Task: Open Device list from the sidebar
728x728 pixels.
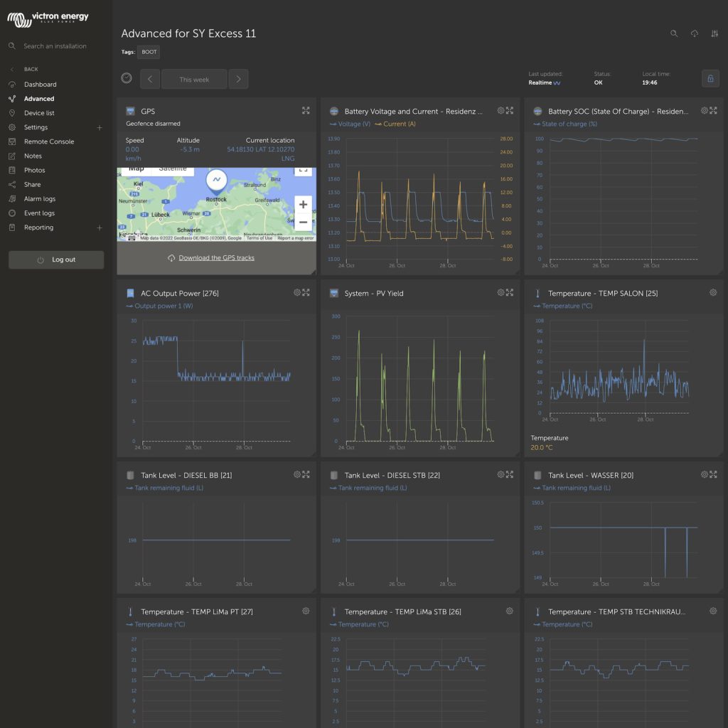Action: click(39, 113)
